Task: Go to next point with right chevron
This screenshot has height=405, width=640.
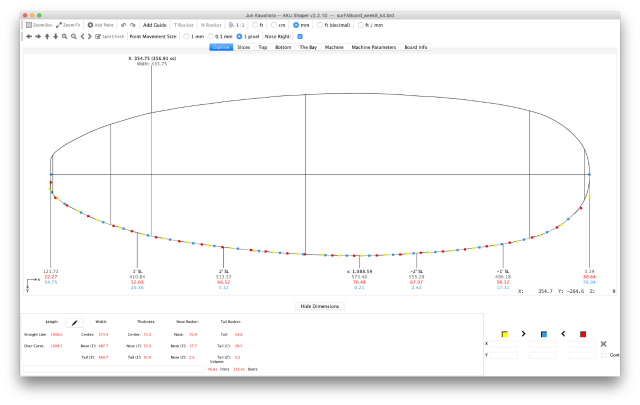Action: click(x=89, y=36)
